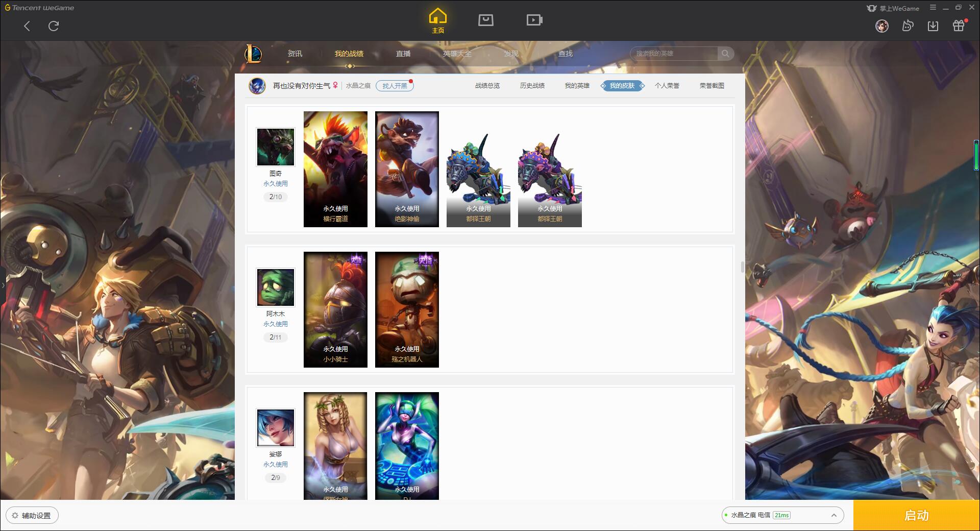980x531 pixels.
Task: Click the 再也没有对你生气 summoner name
Action: point(301,86)
